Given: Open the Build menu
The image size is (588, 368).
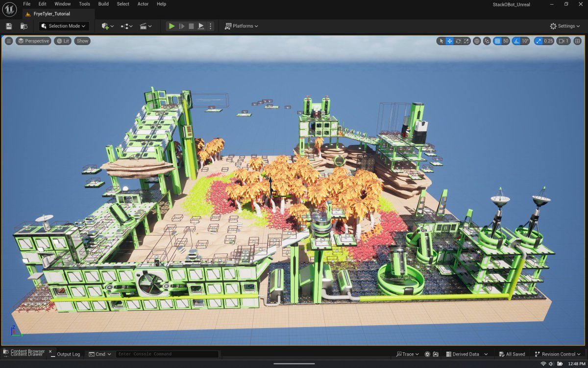Looking at the screenshot, I should point(103,4).
